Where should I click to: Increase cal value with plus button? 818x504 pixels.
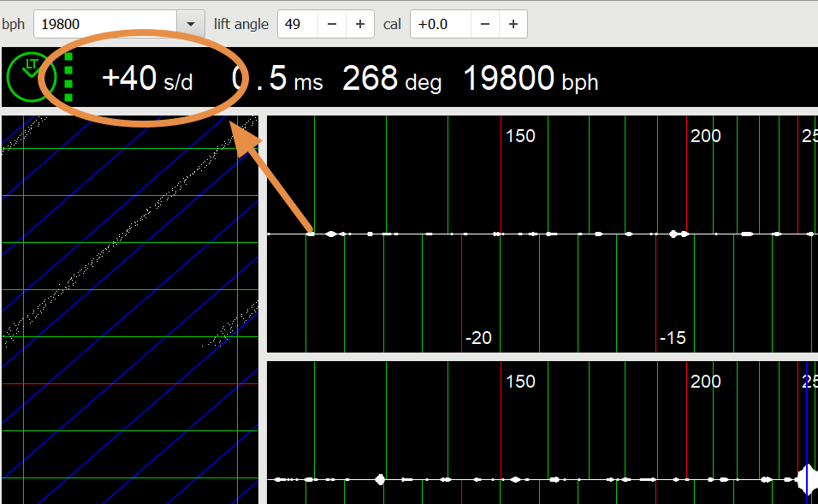pyautogui.click(x=513, y=24)
